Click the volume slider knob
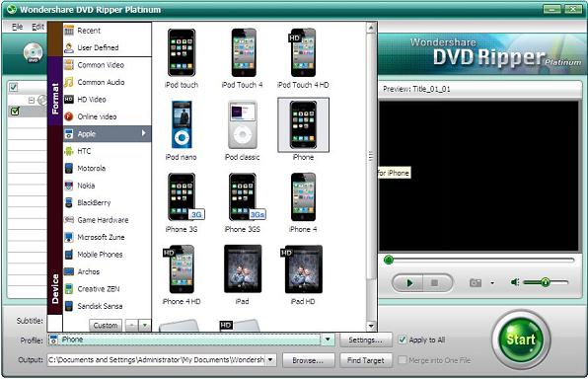This screenshot has width=588, height=379. (546, 282)
